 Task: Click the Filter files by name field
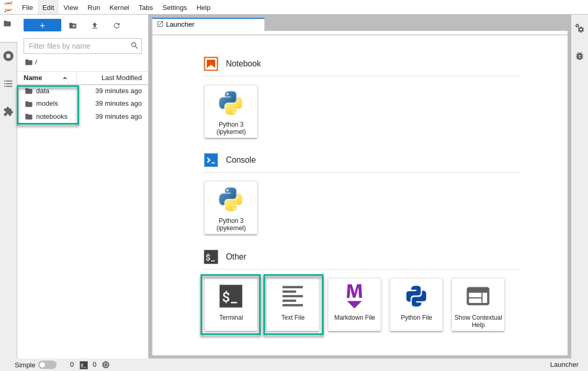coord(83,46)
